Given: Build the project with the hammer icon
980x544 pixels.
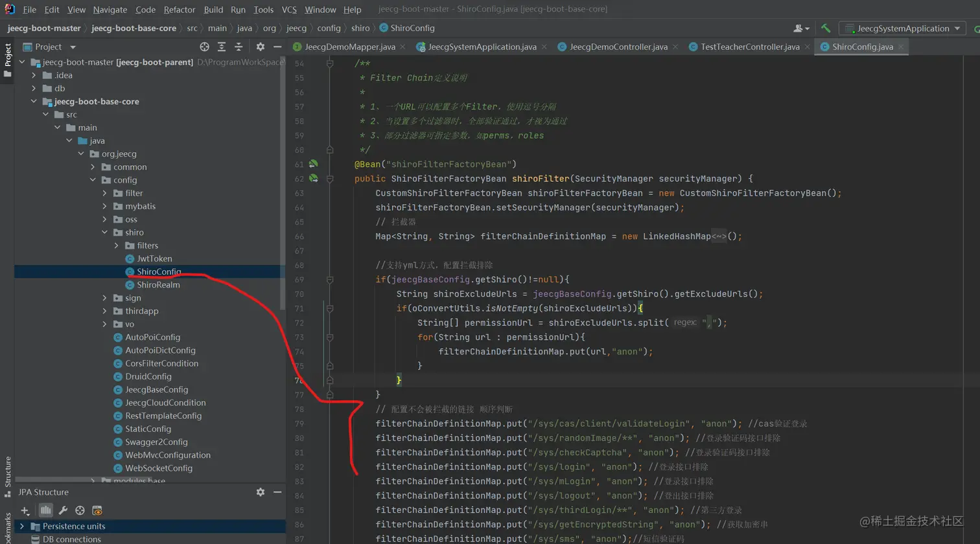Looking at the screenshot, I should (x=826, y=28).
